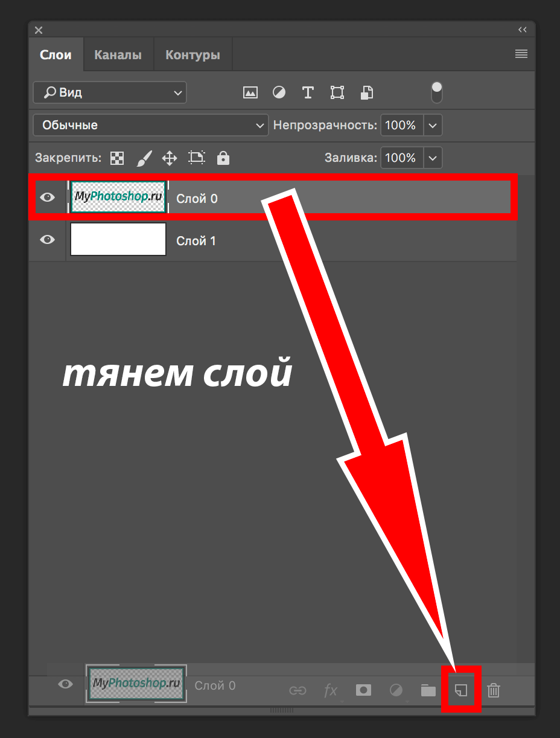
Task: Open the Контуры tab
Action: point(192,54)
